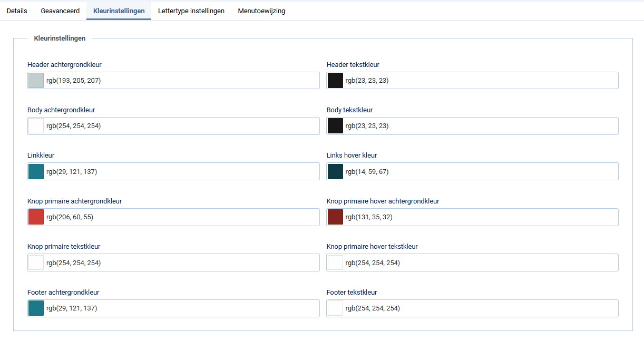Open the Geavanceerd tab
Image resolution: width=644 pixels, height=350 pixels.
point(60,11)
